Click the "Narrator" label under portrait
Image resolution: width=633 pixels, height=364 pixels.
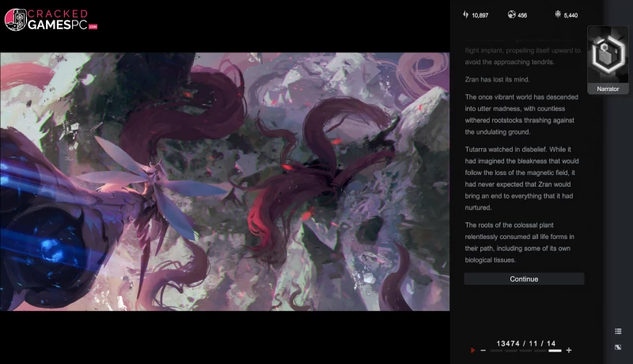[608, 89]
